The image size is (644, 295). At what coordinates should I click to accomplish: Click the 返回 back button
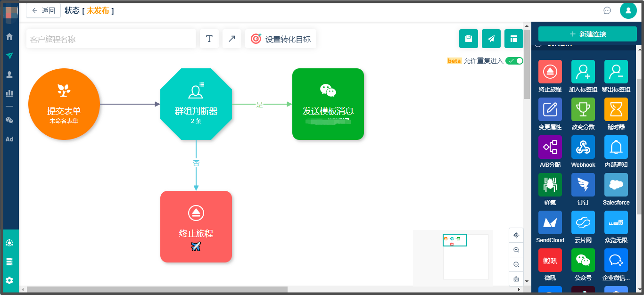point(43,10)
